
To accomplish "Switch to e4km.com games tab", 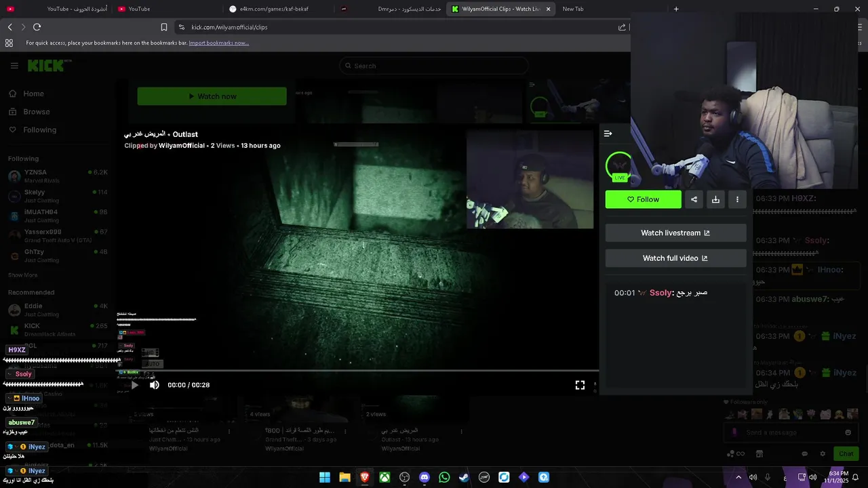I will click(278, 9).
